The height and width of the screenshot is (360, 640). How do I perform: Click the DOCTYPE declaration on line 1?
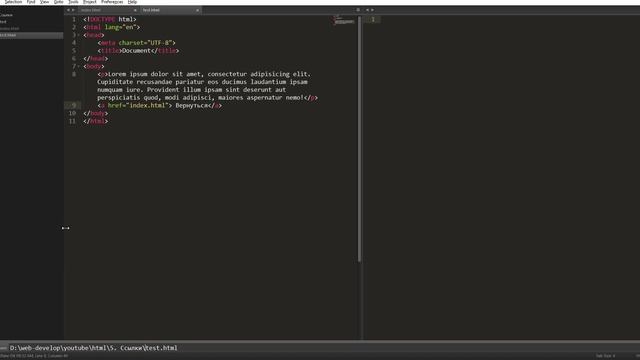pos(110,19)
